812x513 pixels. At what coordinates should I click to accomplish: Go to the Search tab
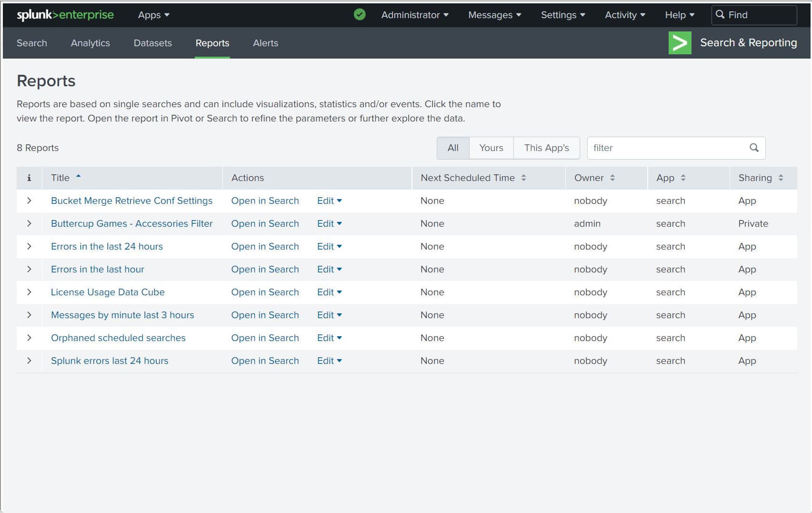(32, 43)
